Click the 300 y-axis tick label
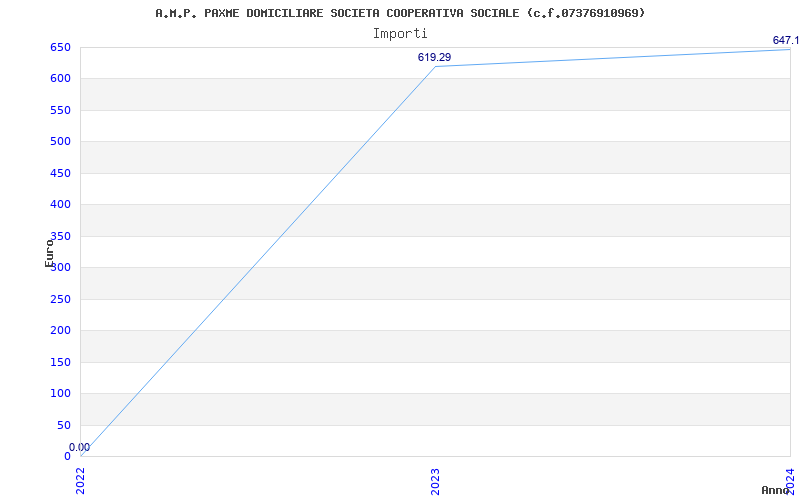Viewport: 800px width, 500px height. point(60,267)
